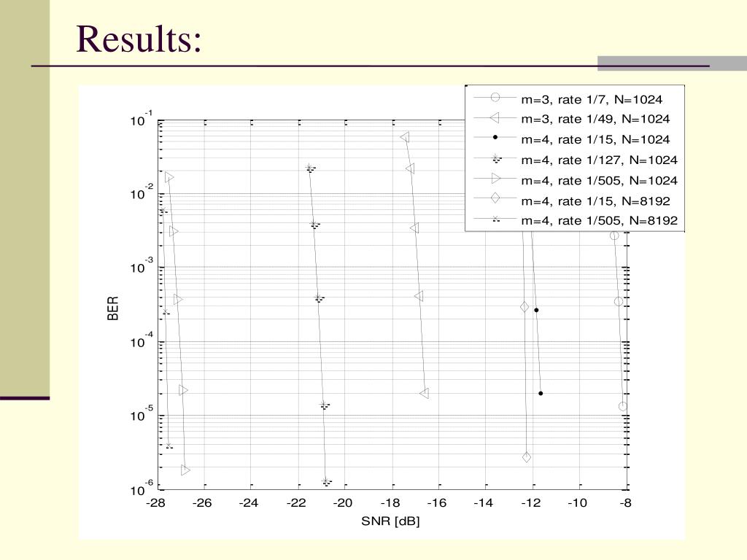The height and width of the screenshot is (560, 747).
Task: Click the asterisk marker in the legend
Action: tap(495, 158)
